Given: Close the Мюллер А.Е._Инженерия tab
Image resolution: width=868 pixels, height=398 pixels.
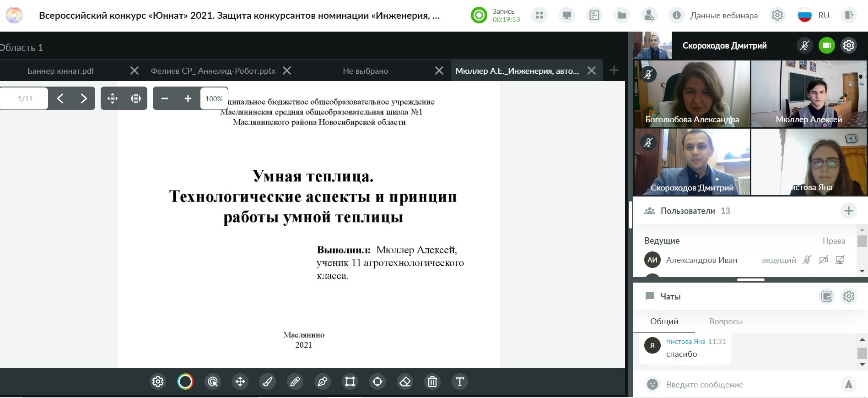Looking at the screenshot, I should [x=592, y=71].
